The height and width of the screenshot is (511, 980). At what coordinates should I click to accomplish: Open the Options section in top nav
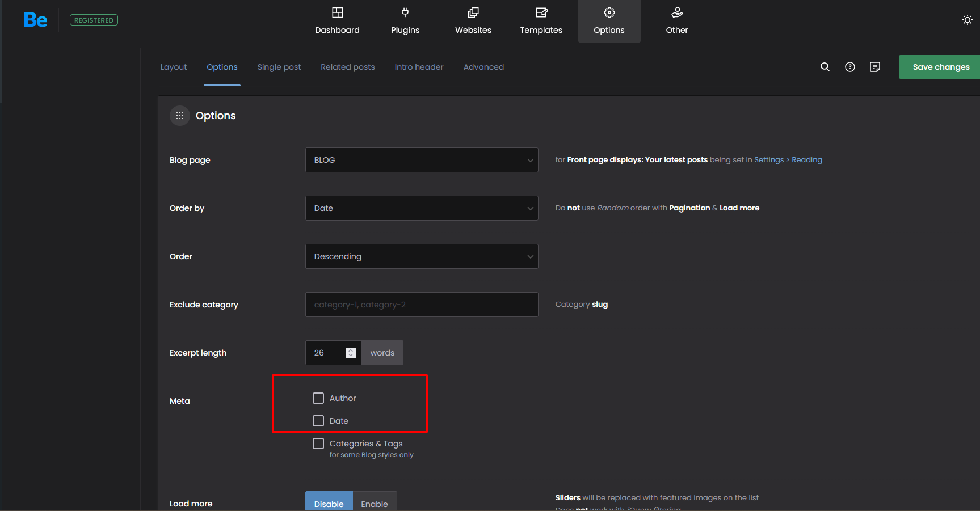[609, 21]
